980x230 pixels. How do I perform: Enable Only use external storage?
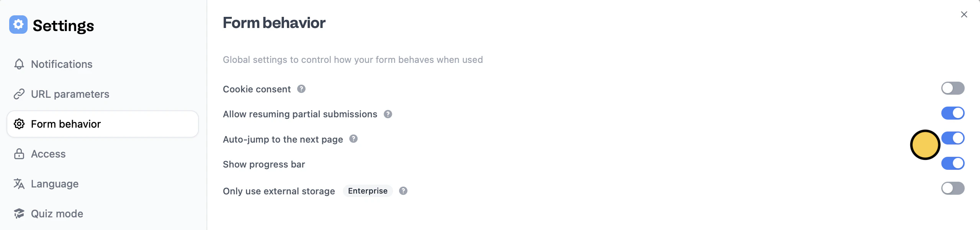[952, 188]
